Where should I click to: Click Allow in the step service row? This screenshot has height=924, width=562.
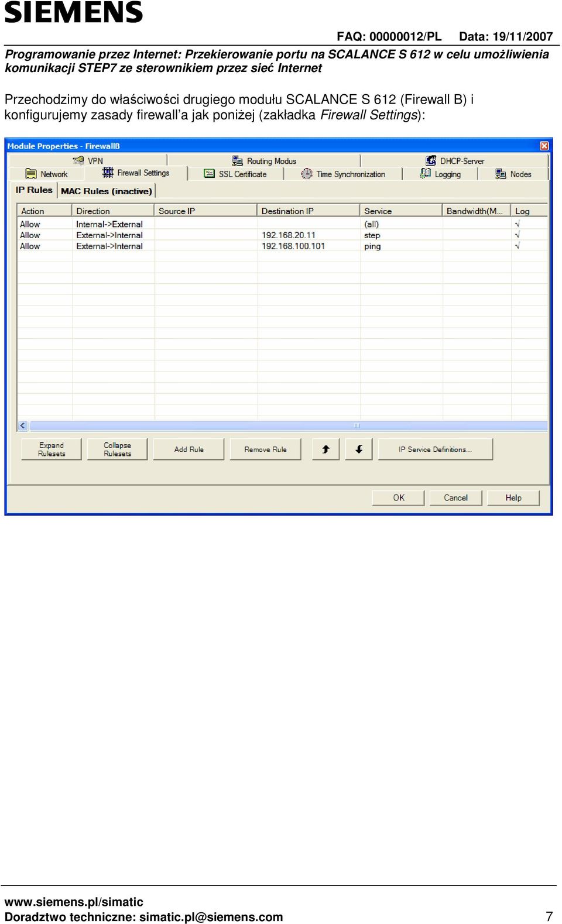tap(30, 235)
